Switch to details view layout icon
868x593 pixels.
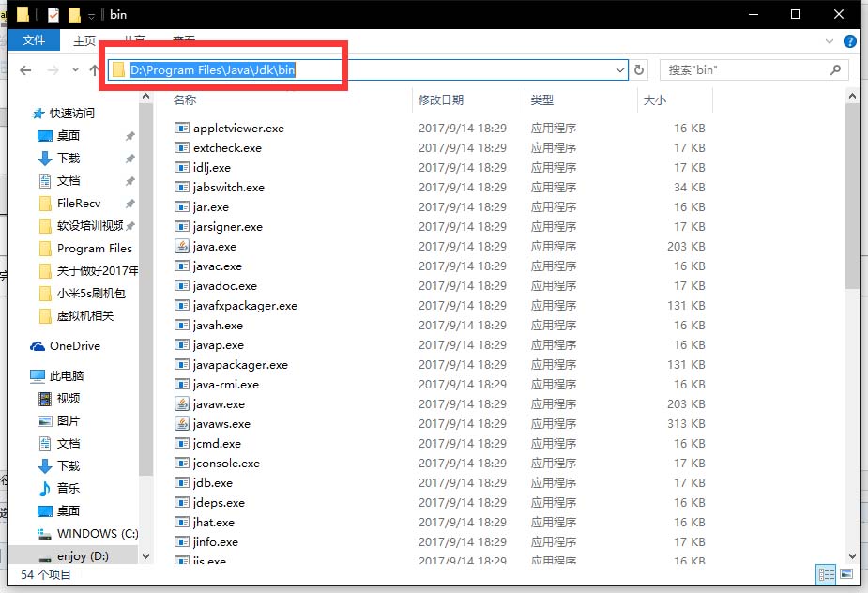(826, 575)
